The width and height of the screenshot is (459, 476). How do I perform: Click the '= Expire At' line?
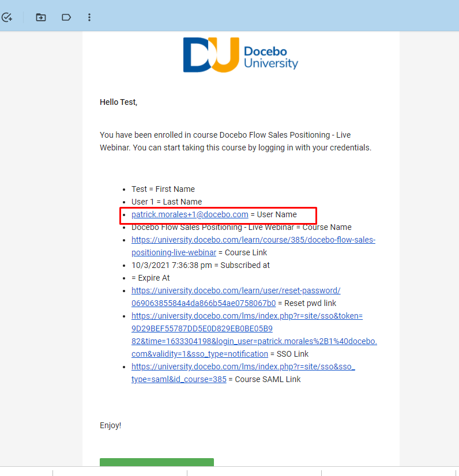pyautogui.click(x=151, y=278)
